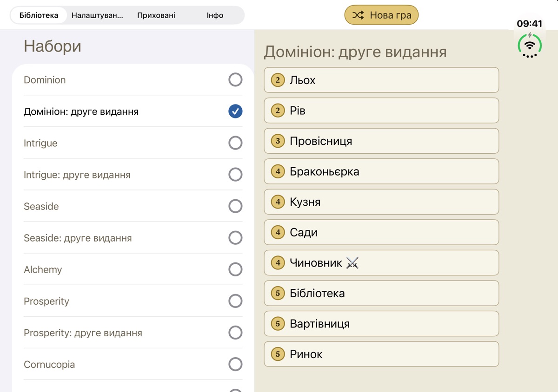The width and height of the screenshot is (558, 392).
Task: Open the Рів card
Action: (381, 111)
